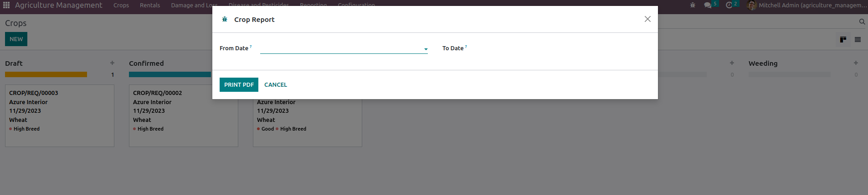Open the chat messages icon
The image size is (868, 195).
point(708,5)
